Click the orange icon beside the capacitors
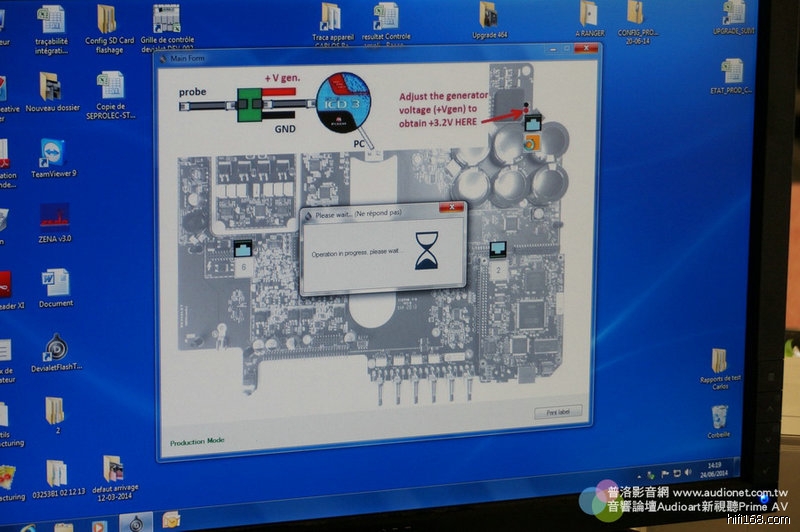Image resolution: width=800 pixels, height=532 pixels. pyautogui.click(x=532, y=143)
